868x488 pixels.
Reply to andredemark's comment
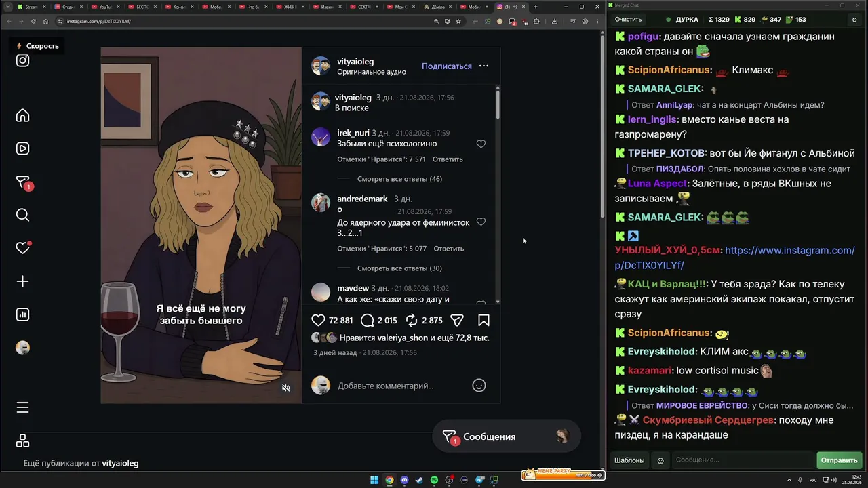[449, 249]
